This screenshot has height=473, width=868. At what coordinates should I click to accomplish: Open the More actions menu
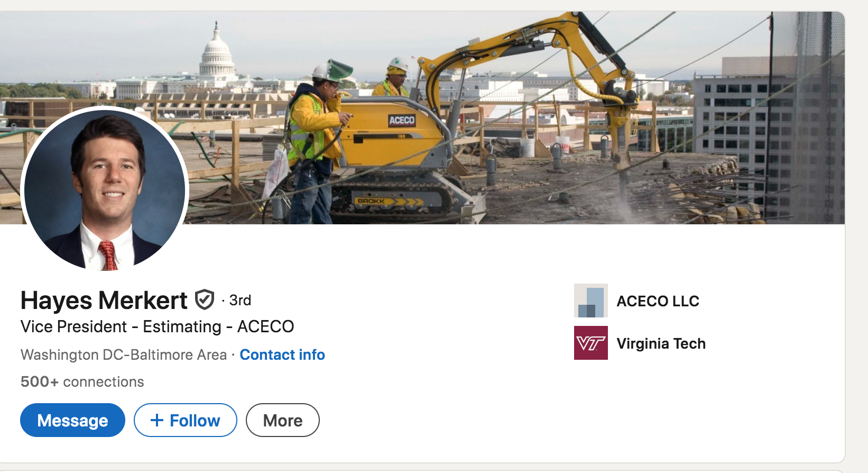pos(282,420)
